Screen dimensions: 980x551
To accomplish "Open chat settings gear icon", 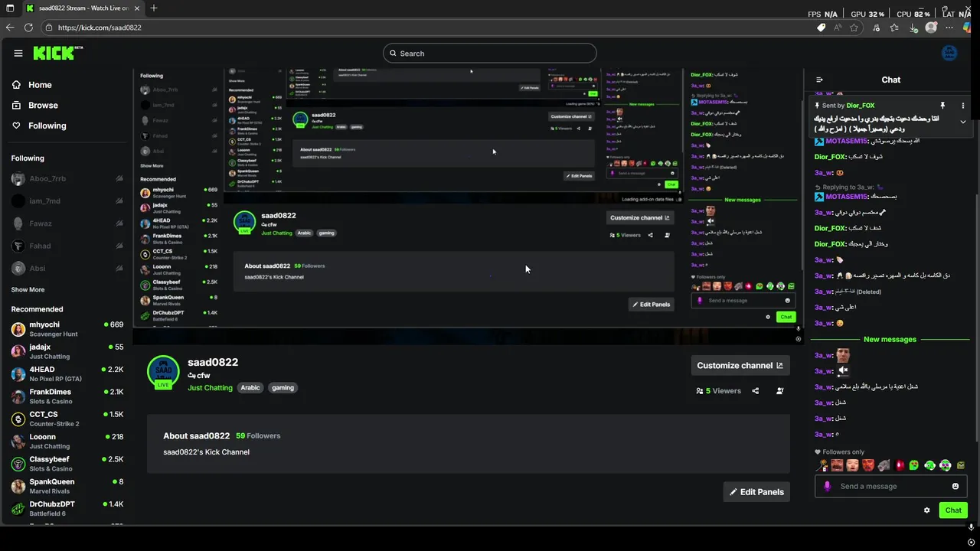I will click(926, 510).
